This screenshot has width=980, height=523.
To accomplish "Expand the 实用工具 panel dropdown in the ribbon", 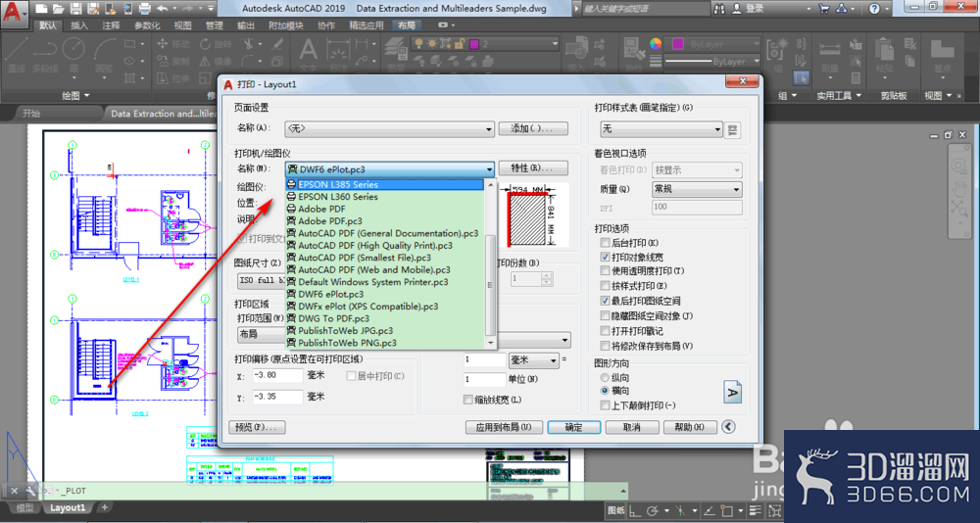I will (840, 96).
